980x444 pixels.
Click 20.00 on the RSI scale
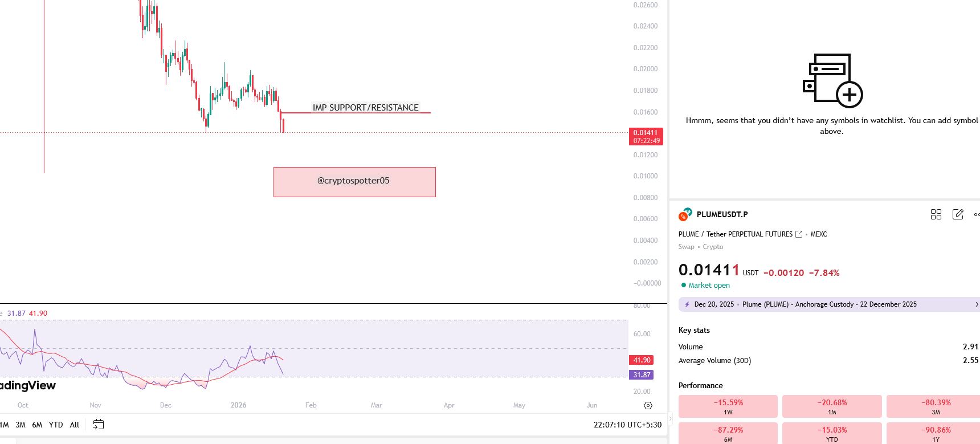tap(642, 392)
